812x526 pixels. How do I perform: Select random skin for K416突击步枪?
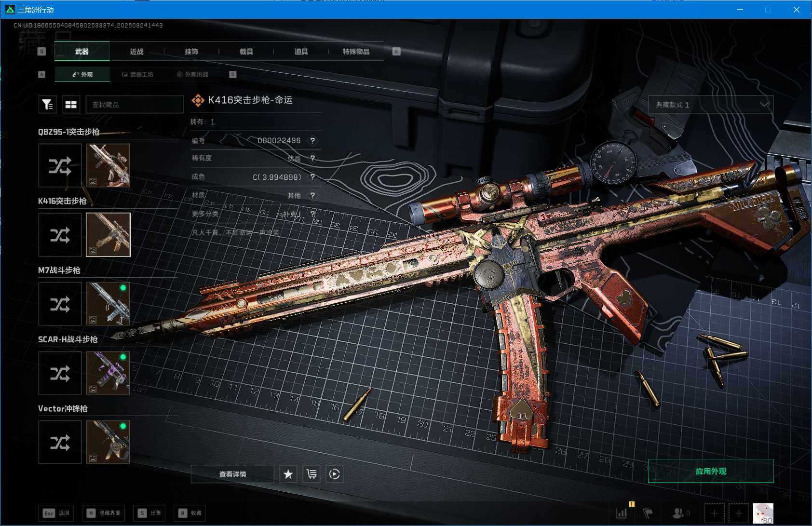coord(60,235)
